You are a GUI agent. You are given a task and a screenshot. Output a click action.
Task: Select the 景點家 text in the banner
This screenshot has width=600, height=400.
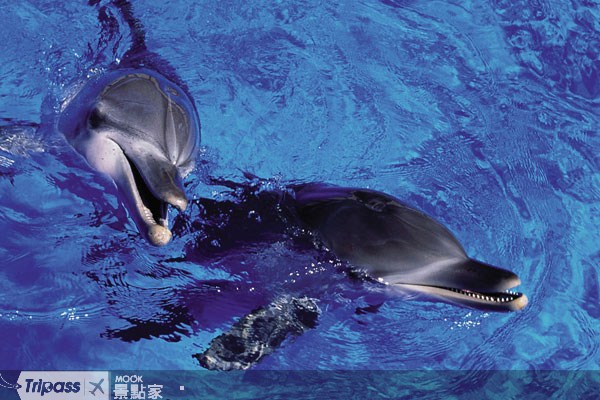(x=138, y=392)
